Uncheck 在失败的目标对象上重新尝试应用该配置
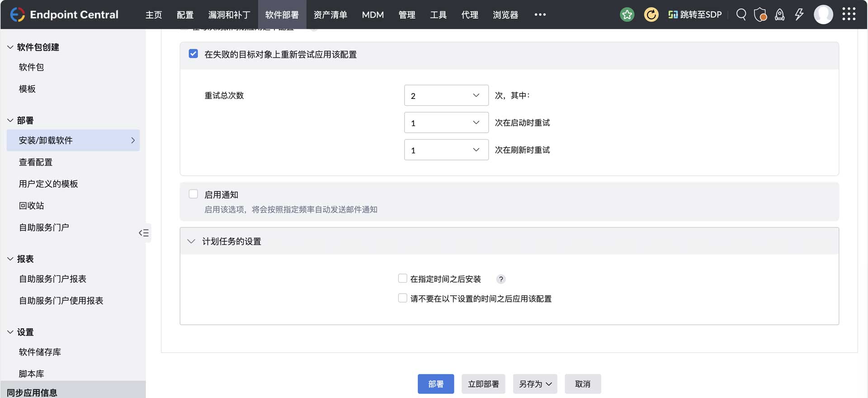Image resolution: width=868 pixels, height=398 pixels. coord(193,54)
